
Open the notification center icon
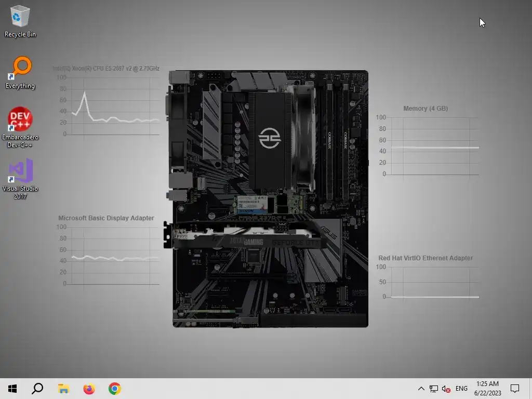tap(515, 389)
